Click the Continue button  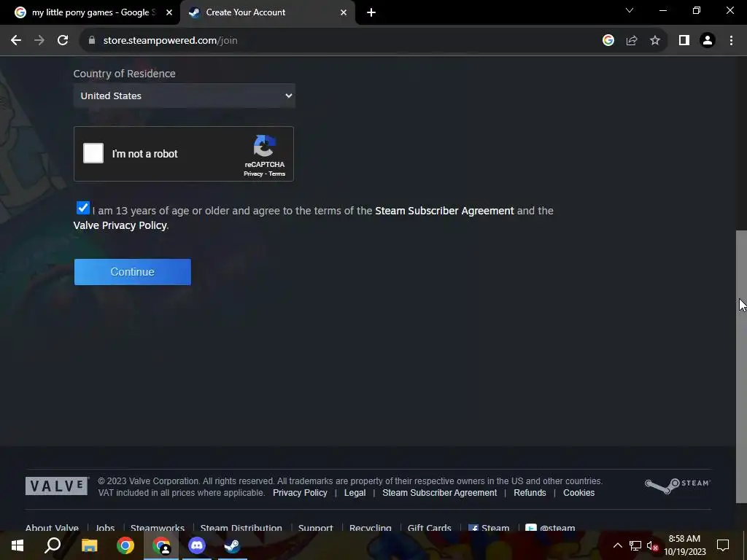[133, 272]
